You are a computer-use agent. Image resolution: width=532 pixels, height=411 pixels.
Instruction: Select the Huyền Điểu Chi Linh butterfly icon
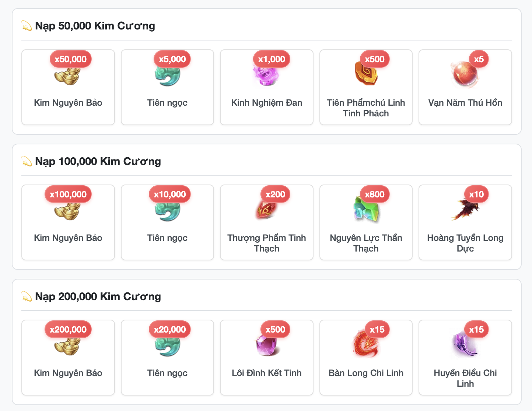(465, 345)
